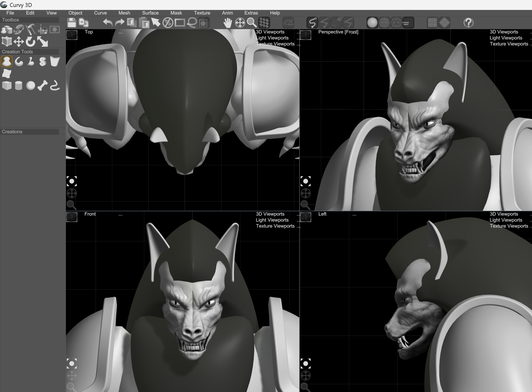Select the bone creation tool
Image resolution: width=532 pixels, height=392 pixels.
tap(43, 86)
